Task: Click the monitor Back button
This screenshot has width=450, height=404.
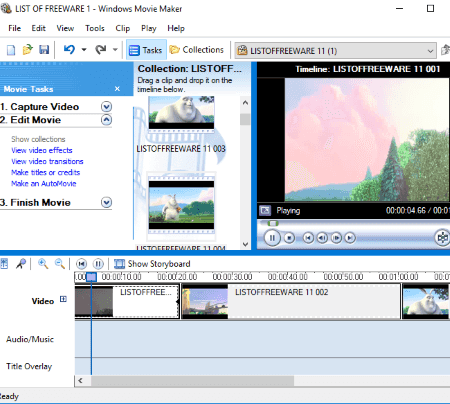Action: click(308, 238)
